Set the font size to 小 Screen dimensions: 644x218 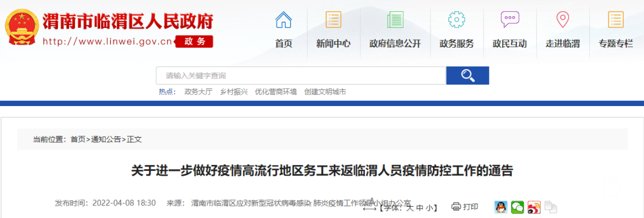pyautogui.click(x=429, y=208)
